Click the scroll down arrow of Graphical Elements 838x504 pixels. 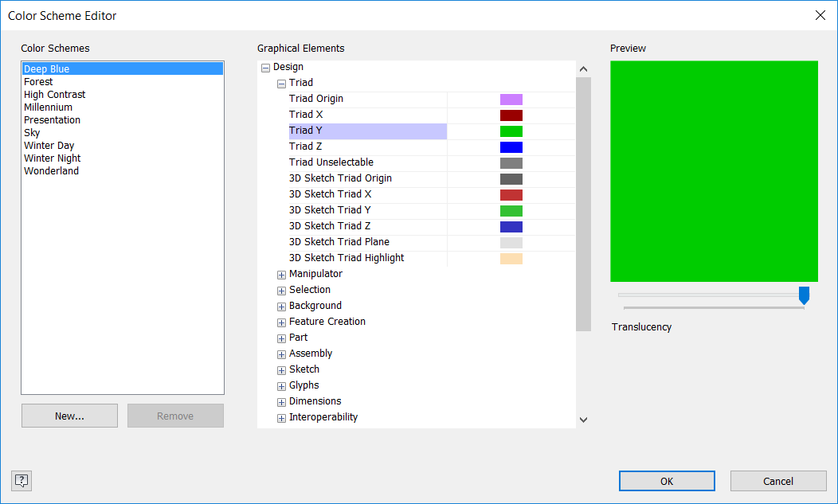tap(584, 420)
